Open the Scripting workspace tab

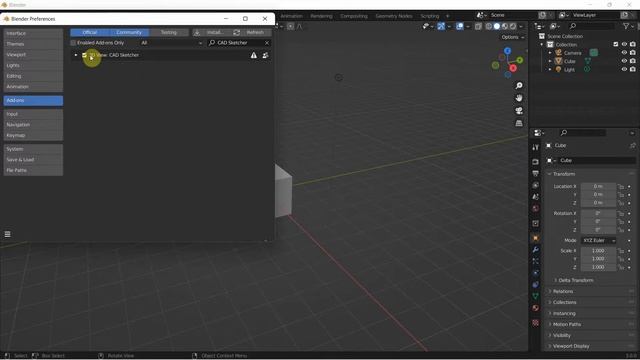tap(430, 16)
